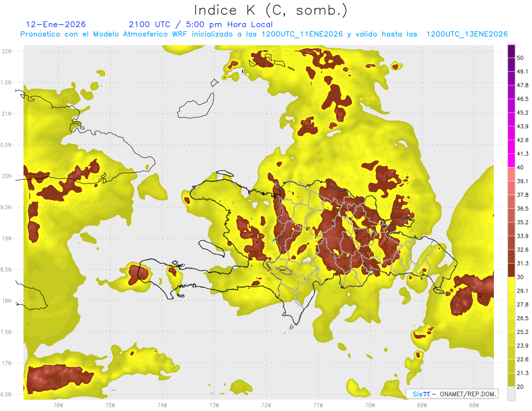Click "2100 UTC / 5:00 pm Hora Local"
Viewport: 532px width, 411px height.
200,24
